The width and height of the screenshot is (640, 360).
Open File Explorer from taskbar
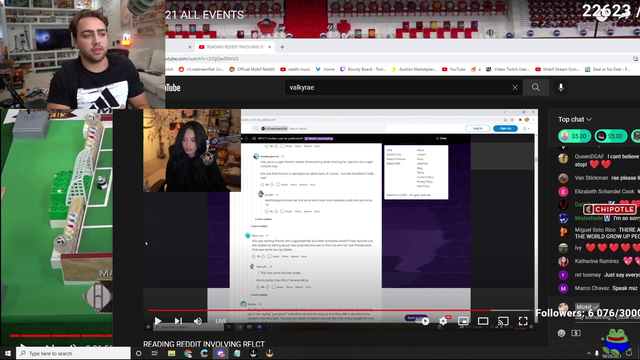tap(171, 353)
